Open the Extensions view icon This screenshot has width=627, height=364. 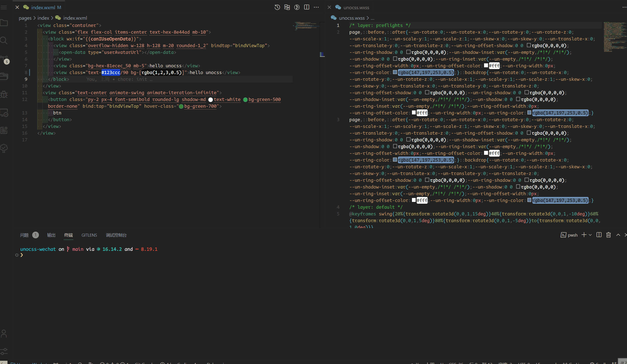(x=4, y=130)
